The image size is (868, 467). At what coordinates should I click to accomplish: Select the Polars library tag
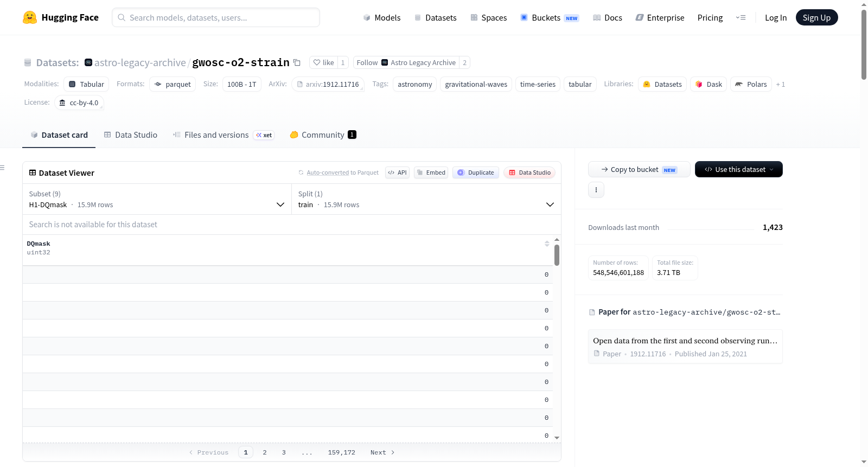pos(751,84)
